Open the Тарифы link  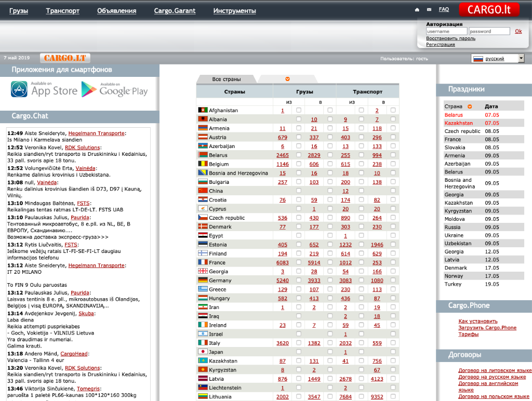coord(468,334)
